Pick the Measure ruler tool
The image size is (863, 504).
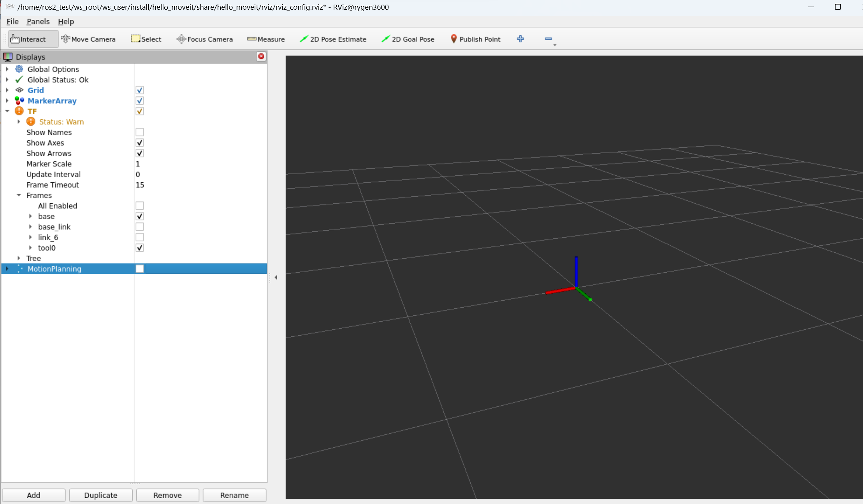click(x=266, y=39)
